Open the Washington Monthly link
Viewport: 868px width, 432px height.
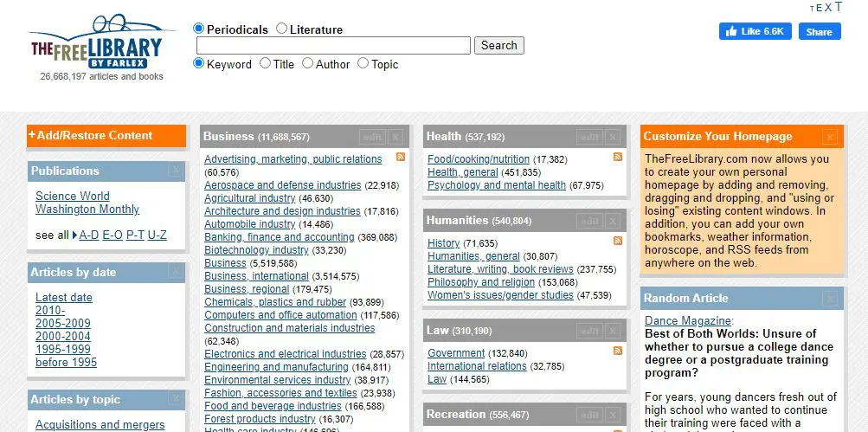point(87,209)
